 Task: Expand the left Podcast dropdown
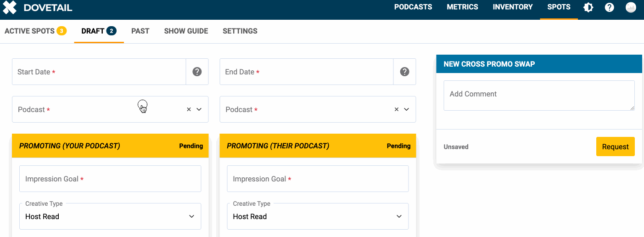[x=199, y=109]
